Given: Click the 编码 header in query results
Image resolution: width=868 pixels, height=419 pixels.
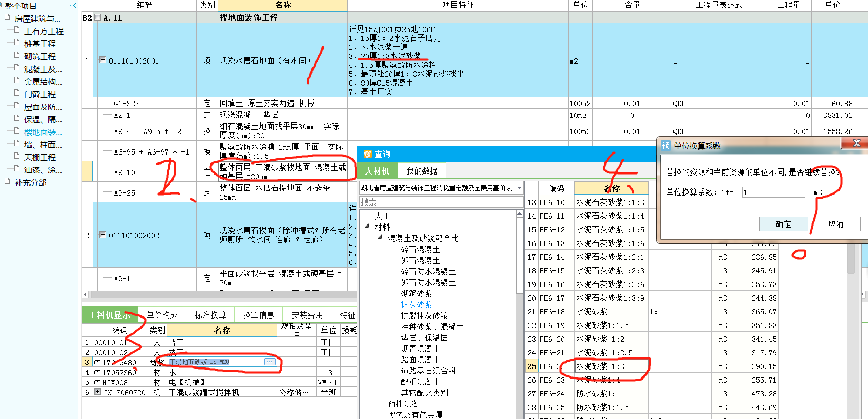Looking at the screenshot, I should tap(556, 188).
